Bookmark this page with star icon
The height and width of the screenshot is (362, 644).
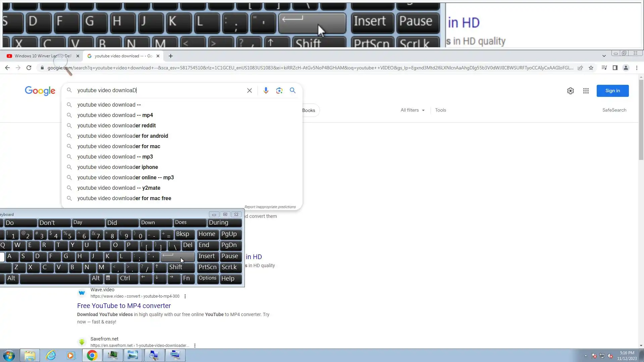pyautogui.click(x=591, y=68)
